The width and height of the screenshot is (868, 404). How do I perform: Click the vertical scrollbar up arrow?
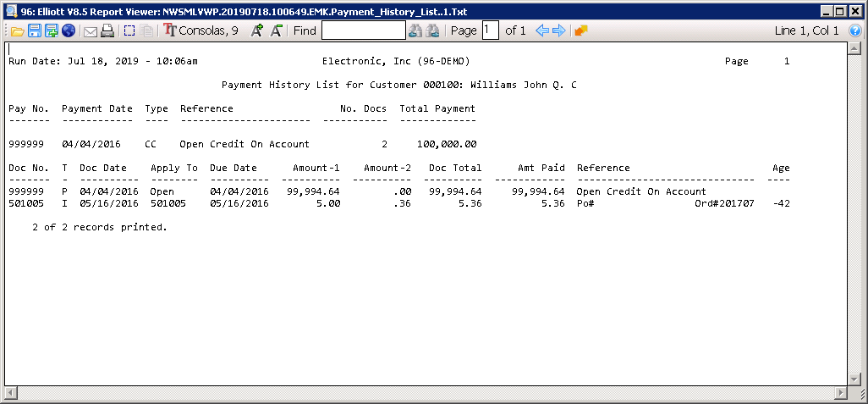click(853, 48)
